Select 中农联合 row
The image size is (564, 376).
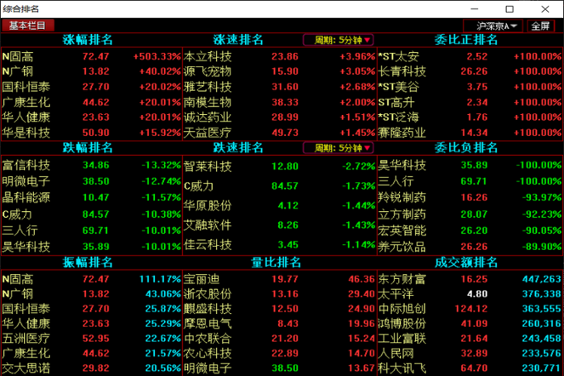pos(279,339)
